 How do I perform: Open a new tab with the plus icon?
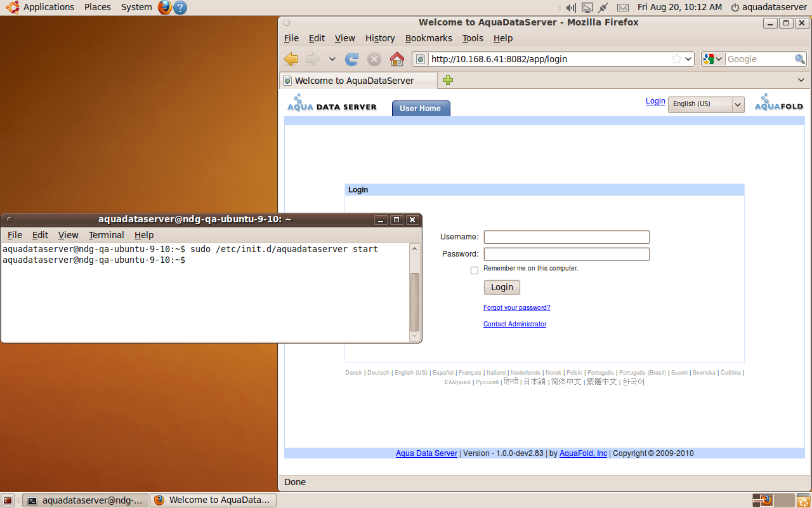coord(448,80)
